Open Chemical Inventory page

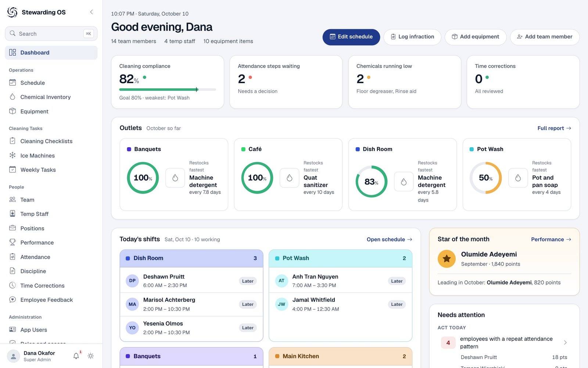click(x=51, y=97)
